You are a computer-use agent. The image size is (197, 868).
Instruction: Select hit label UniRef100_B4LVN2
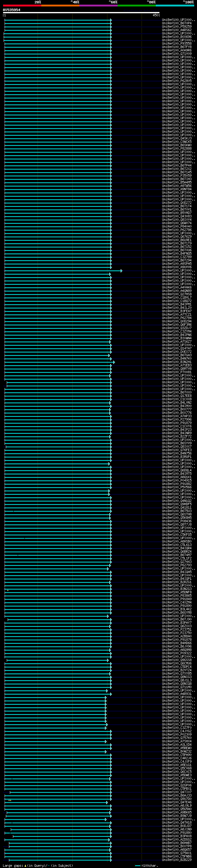tap(177, 402)
